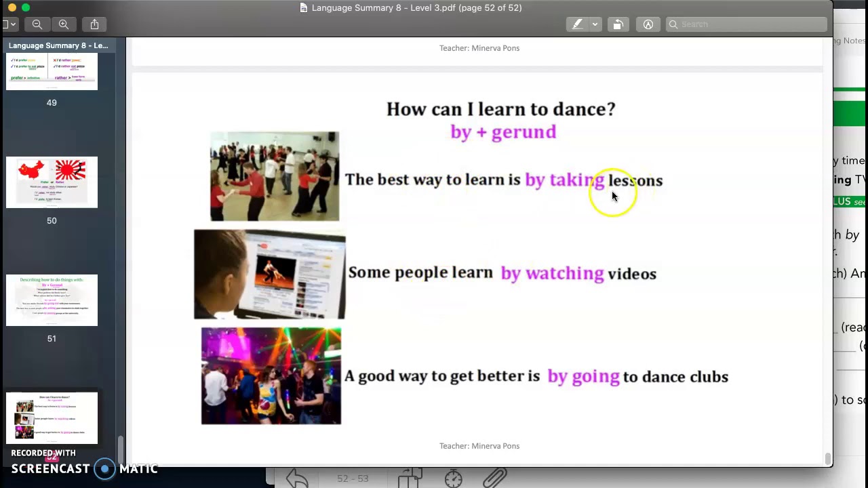Click the words 'to dance clubs'

[675, 377]
